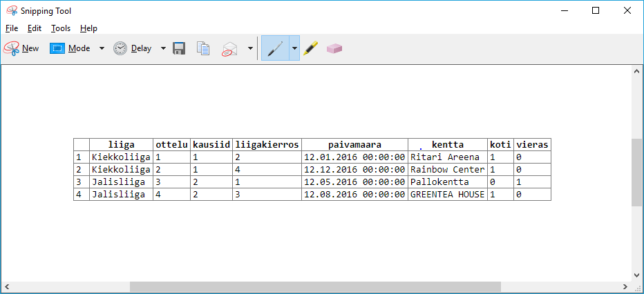
Task: Click the Mode rectangle button
Action: (70, 48)
